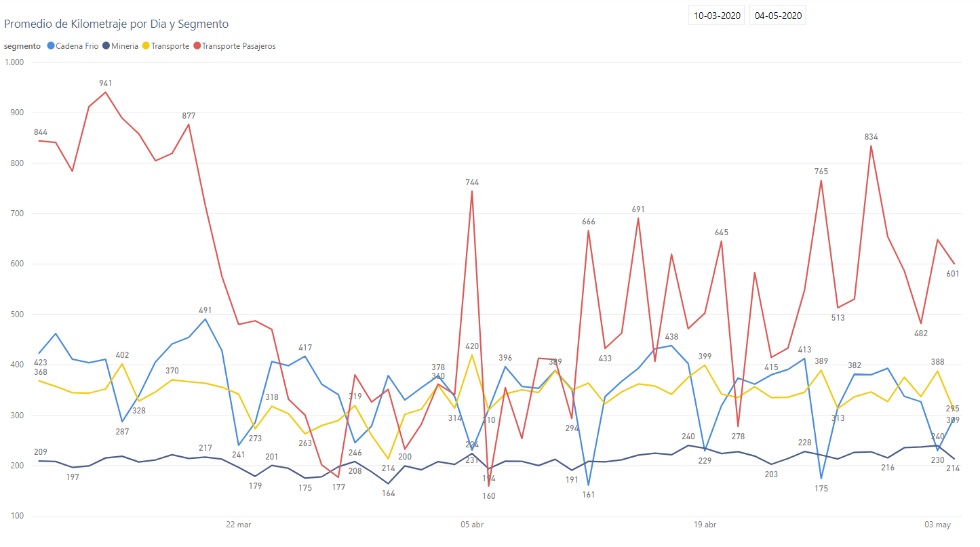Click the Transporte Pasajeros red legend marker
The width and height of the screenshot is (980, 547).
click(x=197, y=46)
